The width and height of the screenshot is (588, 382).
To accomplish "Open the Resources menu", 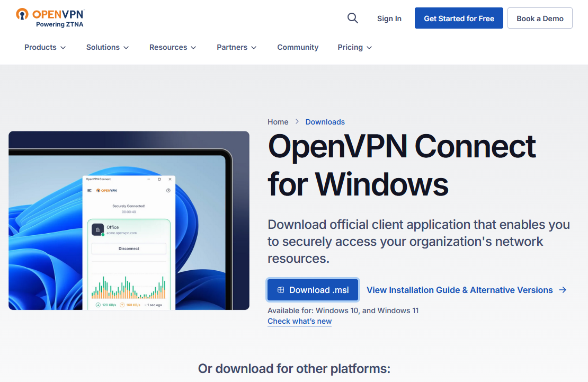I will 173,47.
